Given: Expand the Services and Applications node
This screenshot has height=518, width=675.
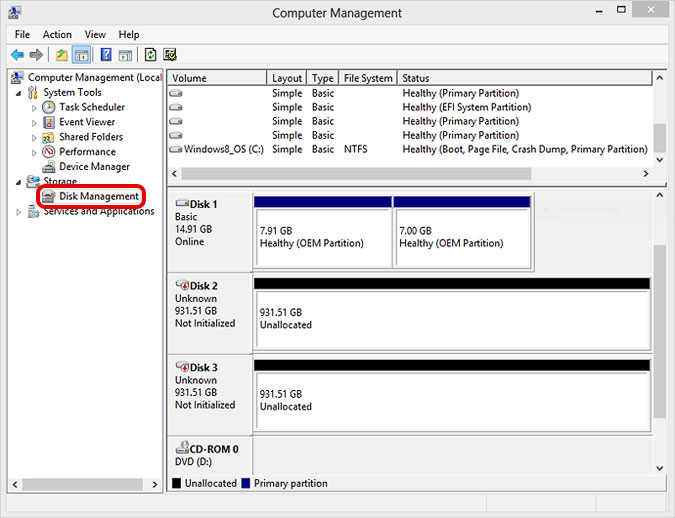Looking at the screenshot, I should pos(19,212).
